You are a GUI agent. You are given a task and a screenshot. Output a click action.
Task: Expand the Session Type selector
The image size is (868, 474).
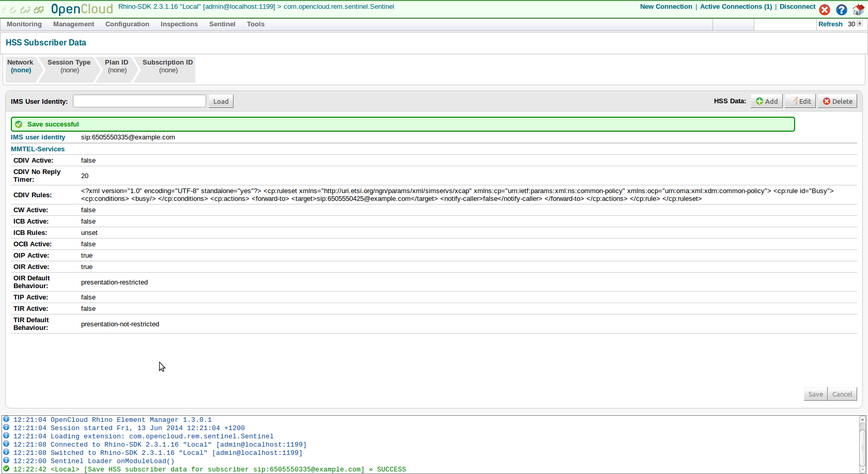click(x=69, y=67)
